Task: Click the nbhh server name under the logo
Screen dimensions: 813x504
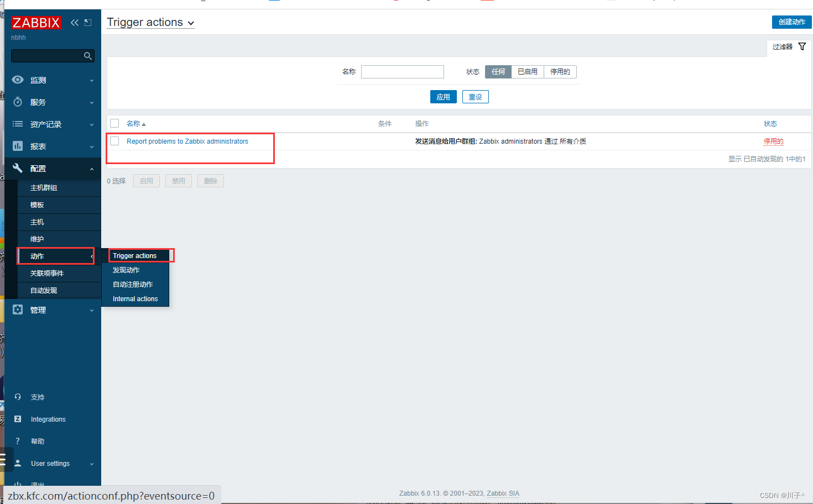Action: [18, 38]
